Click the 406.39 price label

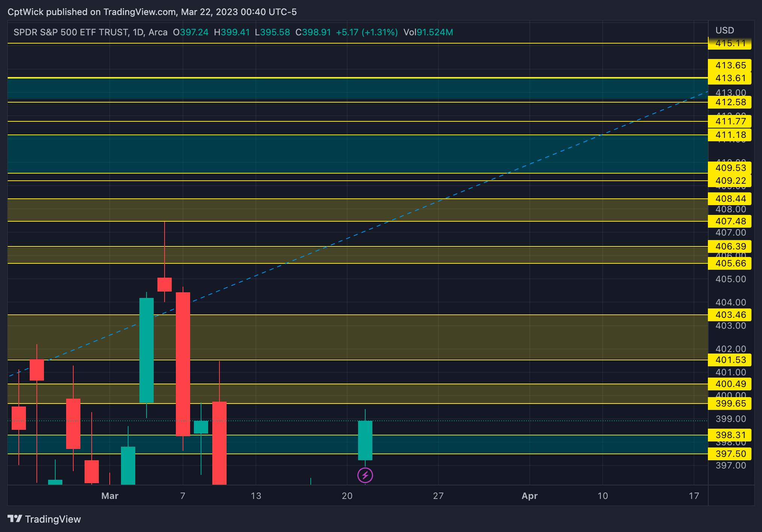coord(730,246)
